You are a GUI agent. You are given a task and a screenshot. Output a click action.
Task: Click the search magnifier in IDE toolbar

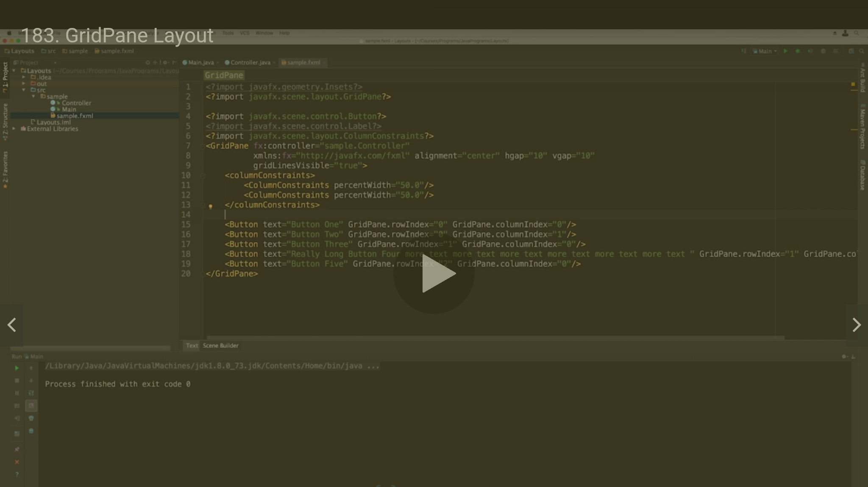tap(862, 51)
